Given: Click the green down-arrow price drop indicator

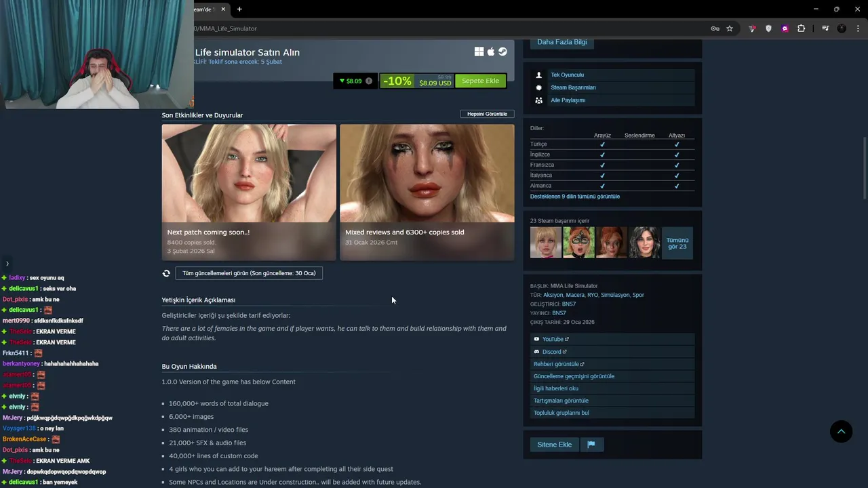Looking at the screenshot, I should [x=342, y=81].
